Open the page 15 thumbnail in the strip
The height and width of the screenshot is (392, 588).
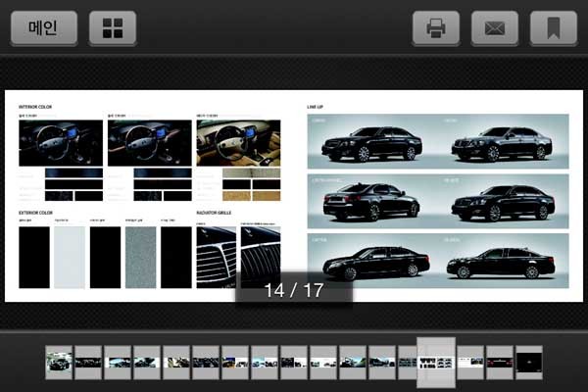point(470,362)
